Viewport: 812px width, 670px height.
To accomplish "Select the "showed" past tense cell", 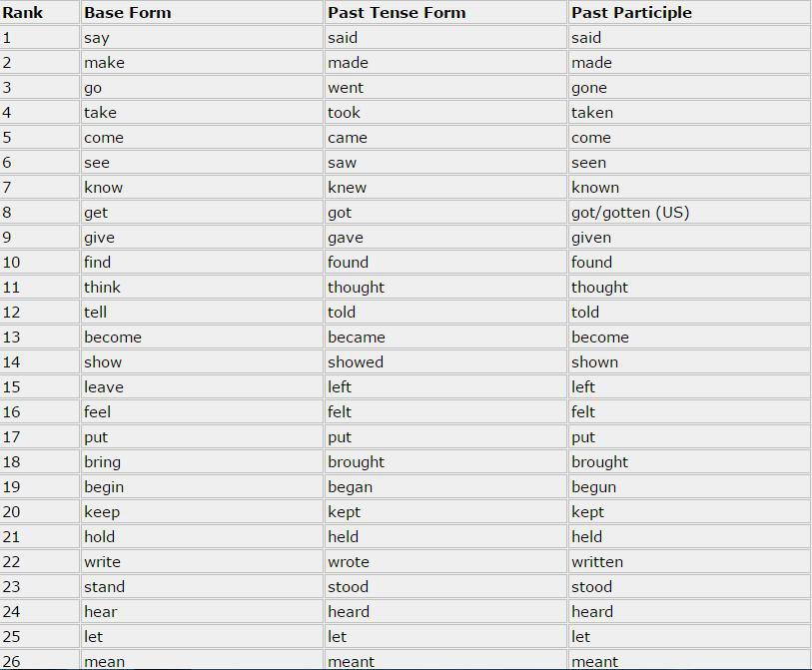I will click(x=356, y=362).
